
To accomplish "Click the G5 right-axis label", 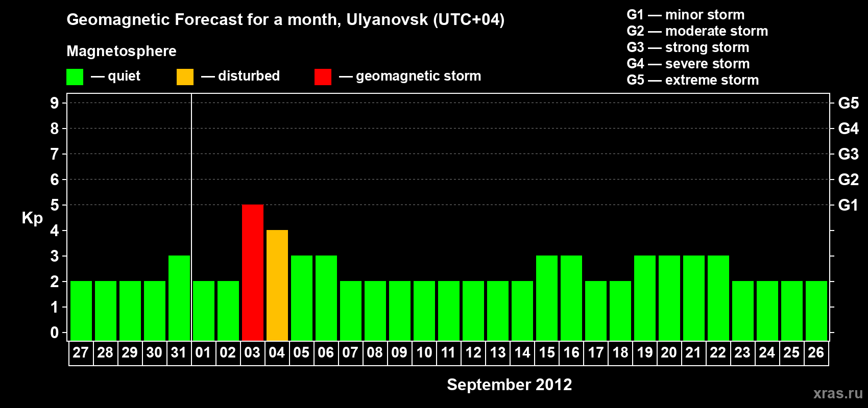I will [848, 103].
